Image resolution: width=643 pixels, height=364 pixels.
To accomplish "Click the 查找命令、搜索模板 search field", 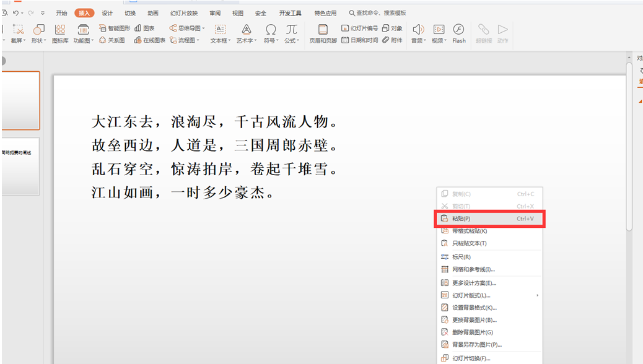I will 377,13.
